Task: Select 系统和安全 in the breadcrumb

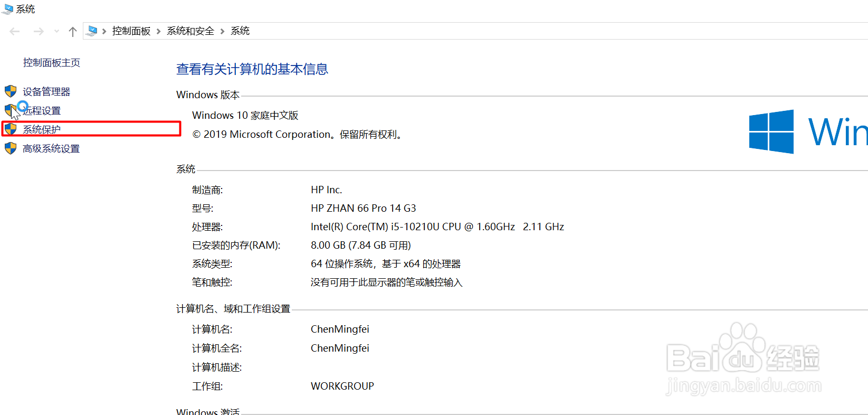Action: [190, 31]
